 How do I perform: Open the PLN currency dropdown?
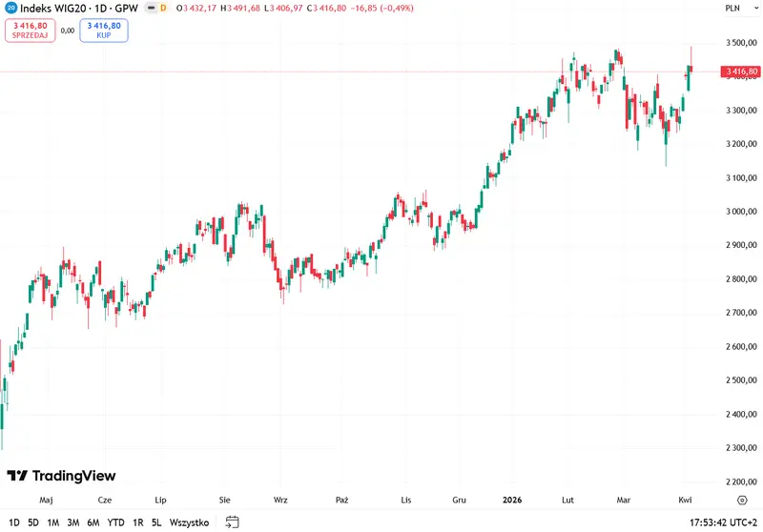(741, 8)
